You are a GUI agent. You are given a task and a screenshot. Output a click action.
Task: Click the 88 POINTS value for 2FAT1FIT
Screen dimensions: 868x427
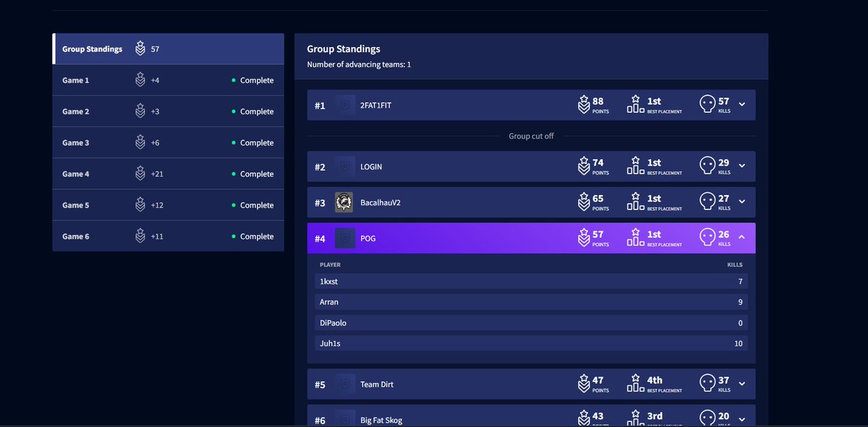coord(601,105)
